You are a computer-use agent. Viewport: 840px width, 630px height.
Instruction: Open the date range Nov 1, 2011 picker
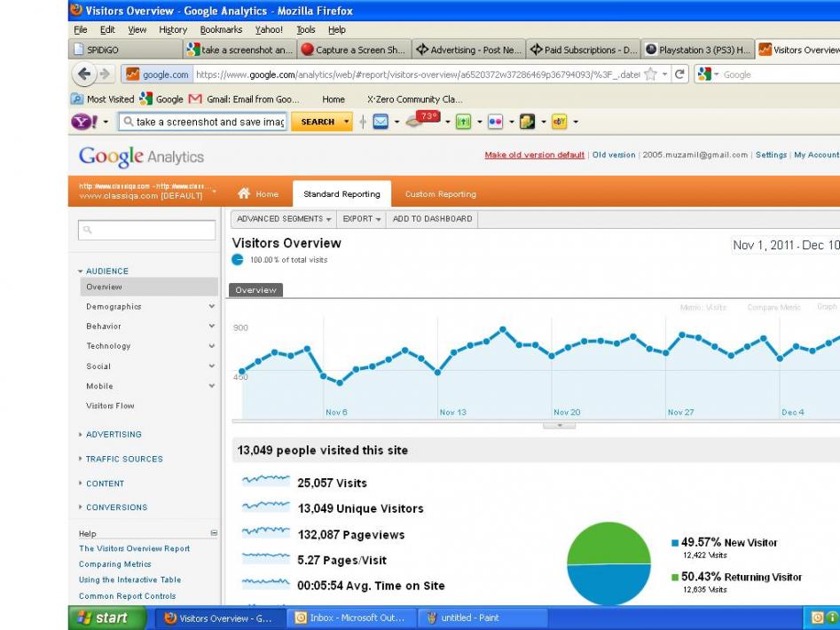pyautogui.click(x=785, y=246)
